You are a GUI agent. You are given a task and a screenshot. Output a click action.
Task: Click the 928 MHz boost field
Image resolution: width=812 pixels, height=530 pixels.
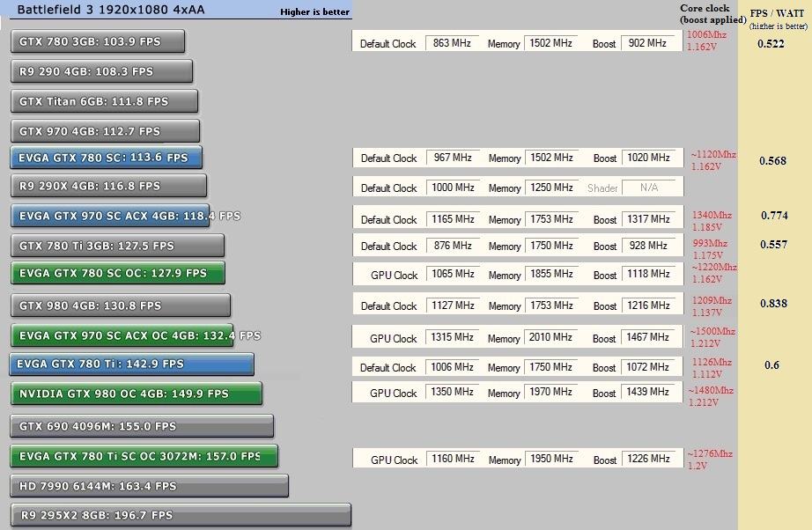tap(648, 246)
